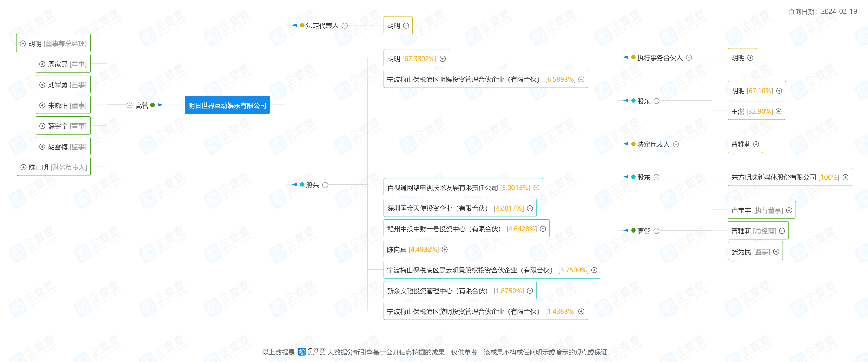
Task: Collapse 百视通网络电视技术发展 5.0015% minus icon
Action: tap(536, 188)
